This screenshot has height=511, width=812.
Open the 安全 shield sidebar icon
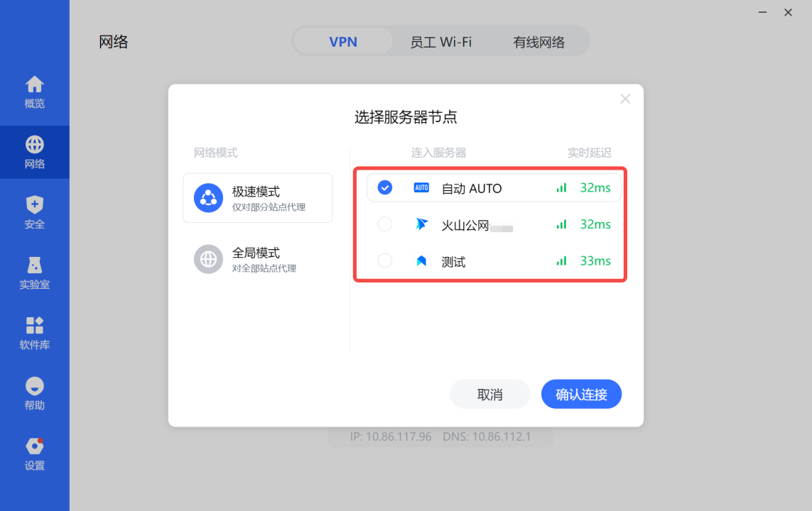35,205
